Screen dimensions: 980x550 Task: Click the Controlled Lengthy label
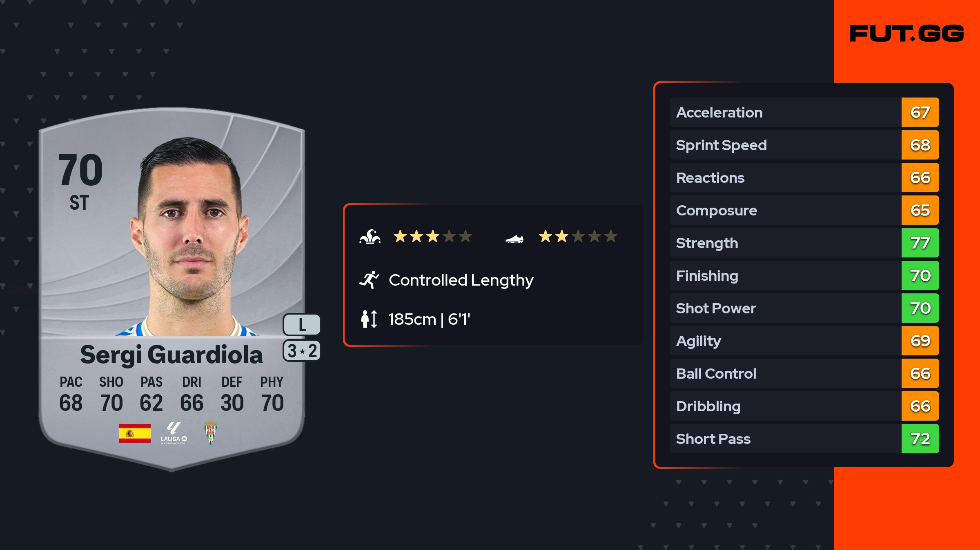point(461,280)
